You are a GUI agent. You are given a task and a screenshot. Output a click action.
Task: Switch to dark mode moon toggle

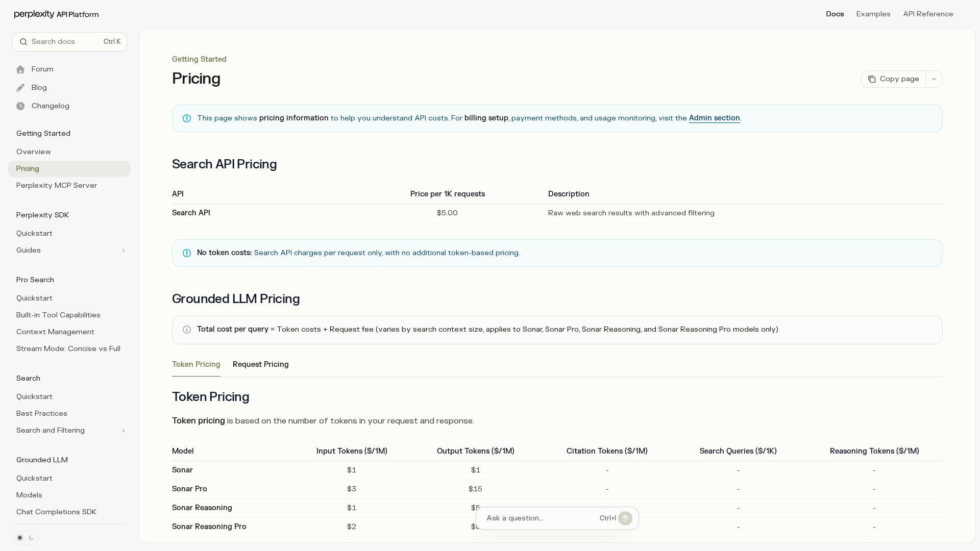pos(31,538)
